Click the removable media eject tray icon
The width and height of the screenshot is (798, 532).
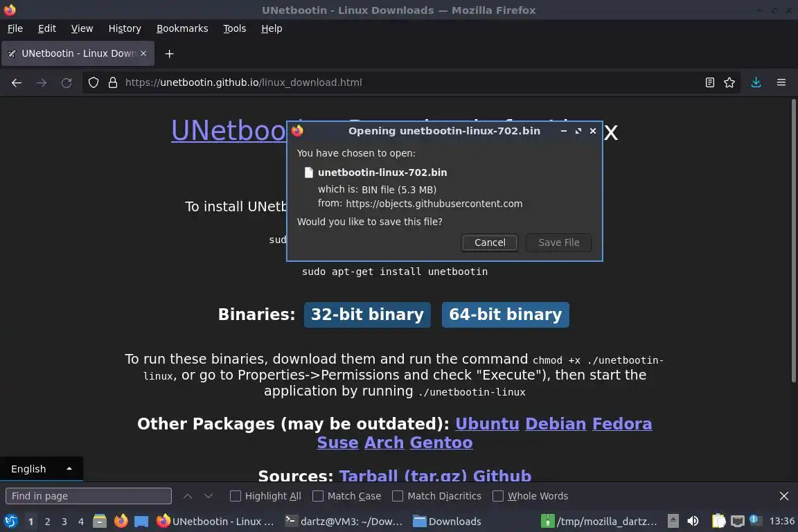click(673, 522)
